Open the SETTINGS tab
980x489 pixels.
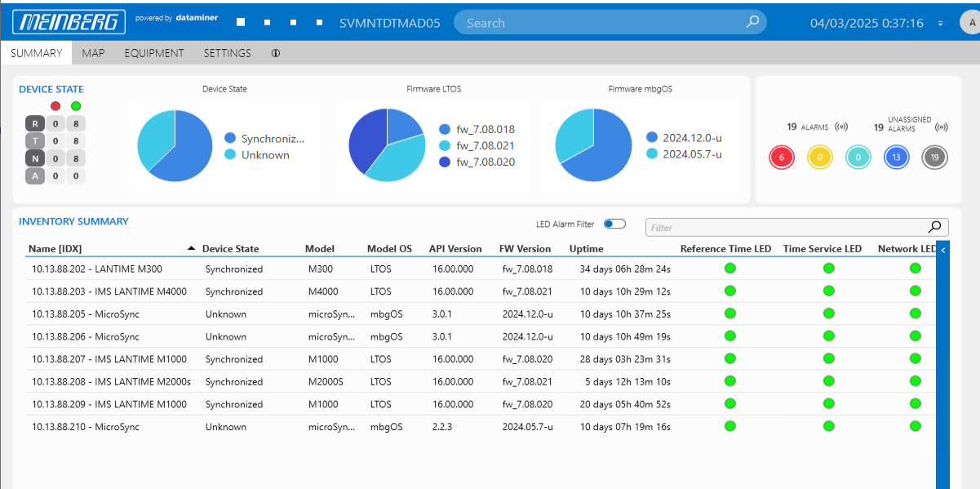click(227, 53)
